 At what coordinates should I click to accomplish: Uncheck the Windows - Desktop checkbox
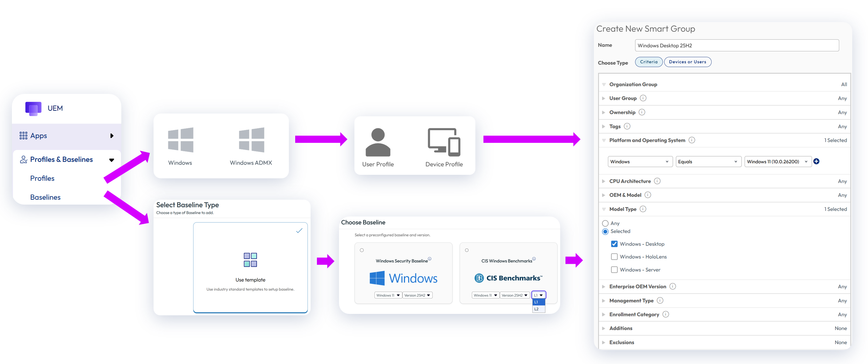[x=614, y=244]
